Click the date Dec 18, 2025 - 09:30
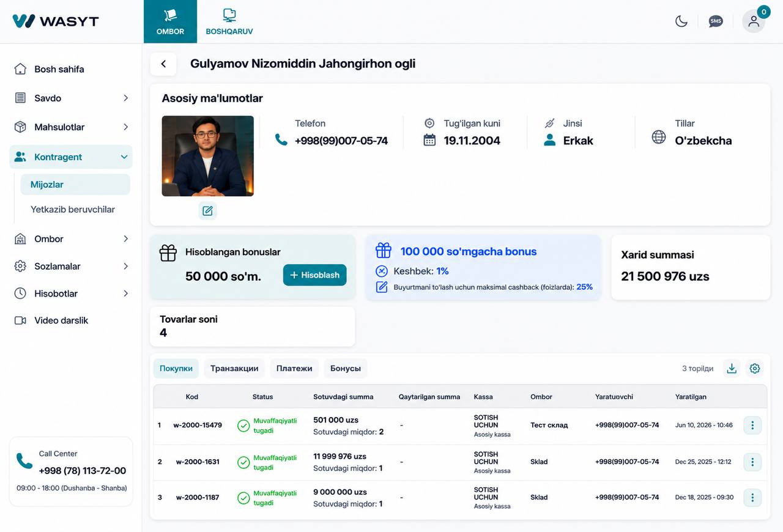This screenshot has height=532, width=783. (704, 498)
